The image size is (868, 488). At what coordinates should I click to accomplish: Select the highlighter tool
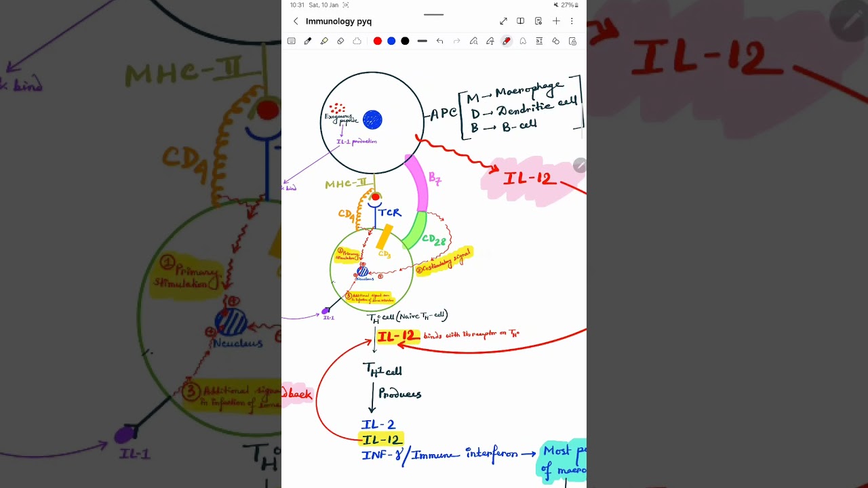coord(324,41)
